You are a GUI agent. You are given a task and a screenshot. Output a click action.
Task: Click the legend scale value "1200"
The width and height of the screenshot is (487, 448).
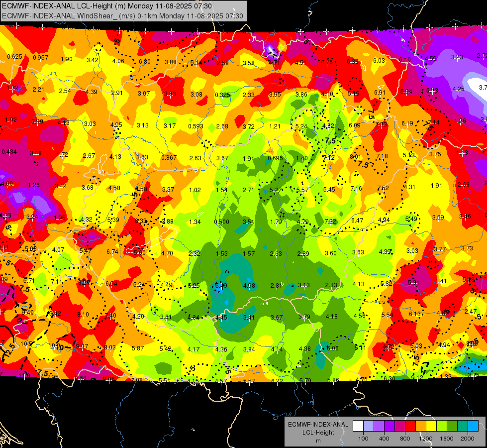point(426,439)
